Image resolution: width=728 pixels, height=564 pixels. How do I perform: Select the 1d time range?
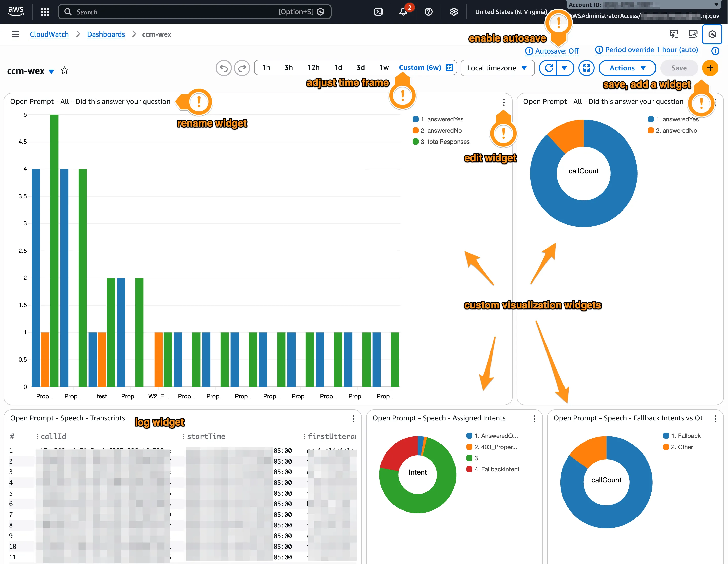point(338,67)
